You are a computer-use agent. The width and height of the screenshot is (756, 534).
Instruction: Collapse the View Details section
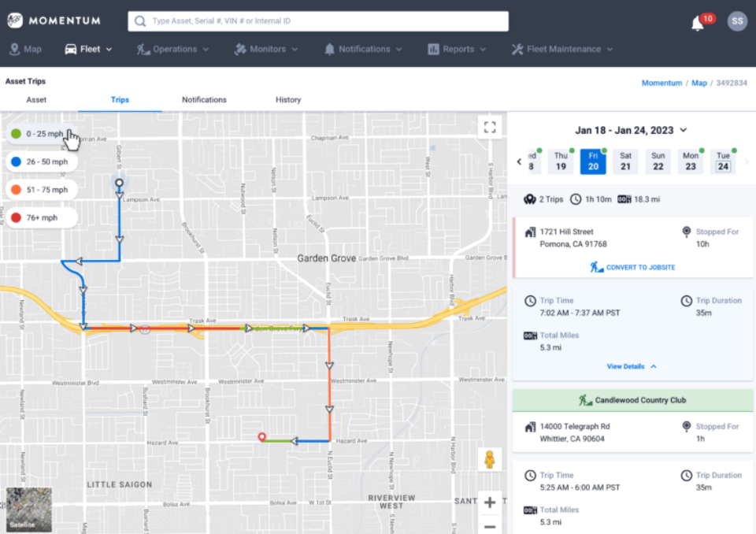coord(631,366)
